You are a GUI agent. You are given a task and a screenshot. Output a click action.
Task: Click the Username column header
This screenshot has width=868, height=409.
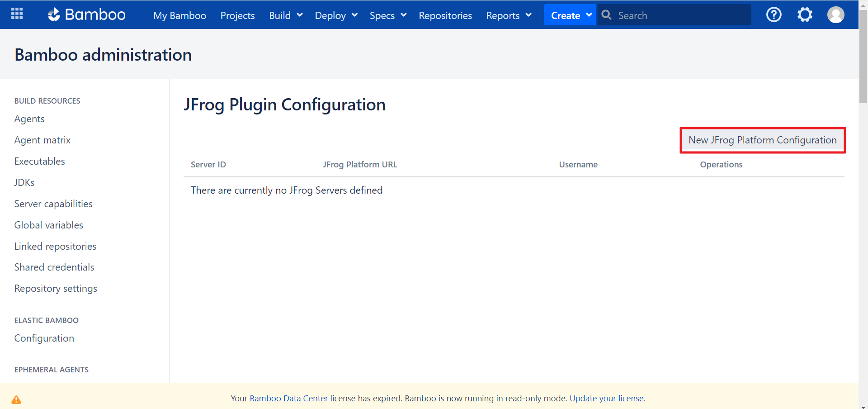pos(578,164)
